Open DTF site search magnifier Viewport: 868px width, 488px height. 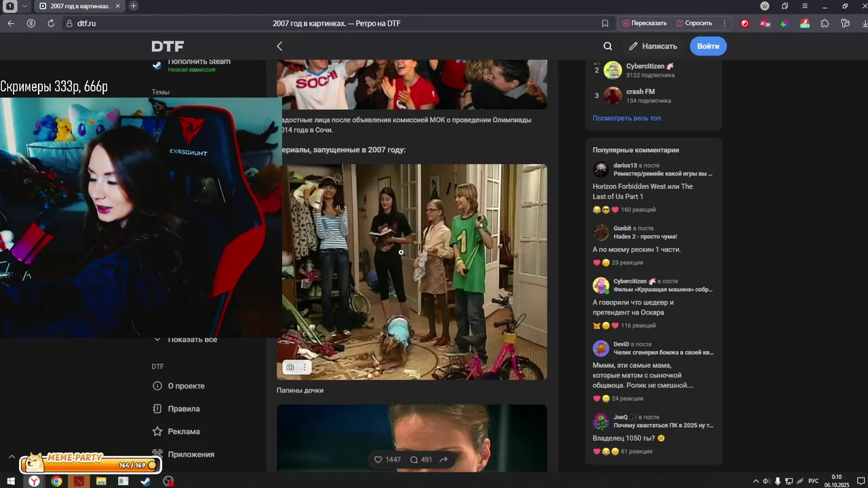[608, 46]
